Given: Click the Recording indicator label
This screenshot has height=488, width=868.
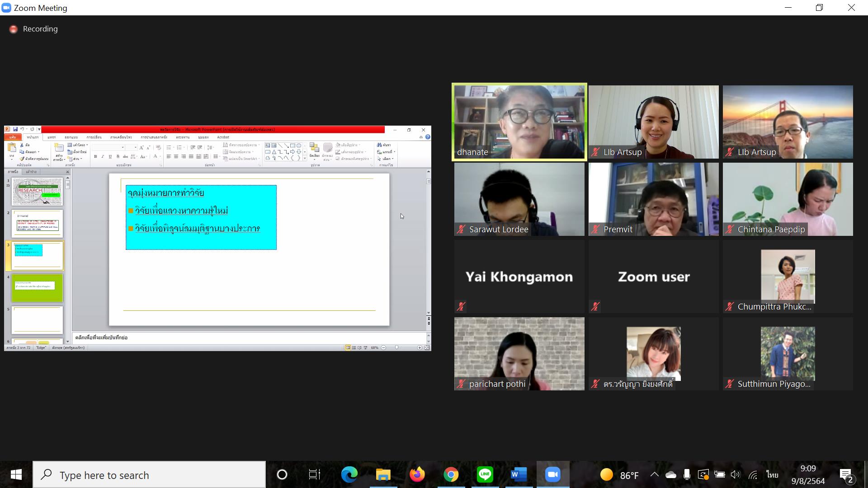Looking at the screenshot, I should click(40, 29).
